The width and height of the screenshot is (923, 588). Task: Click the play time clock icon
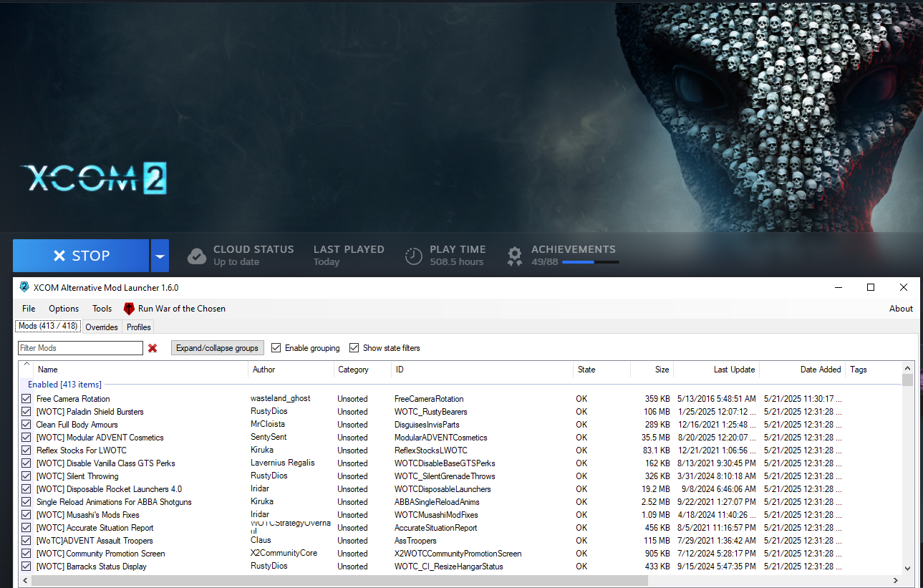[414, 256]
